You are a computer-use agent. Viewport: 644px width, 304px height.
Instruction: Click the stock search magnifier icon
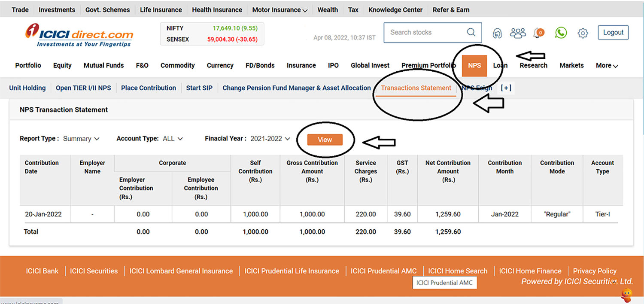tap(471, 32)
